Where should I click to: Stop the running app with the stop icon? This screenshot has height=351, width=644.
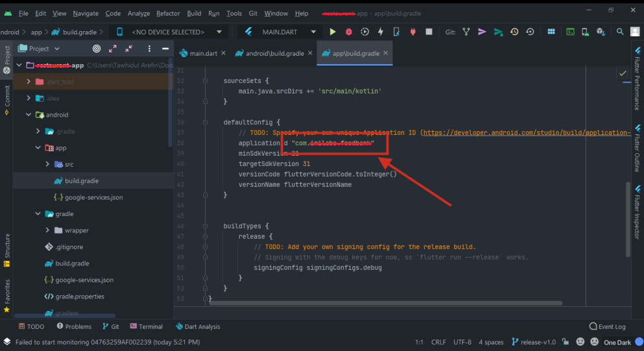pos(429,32)
